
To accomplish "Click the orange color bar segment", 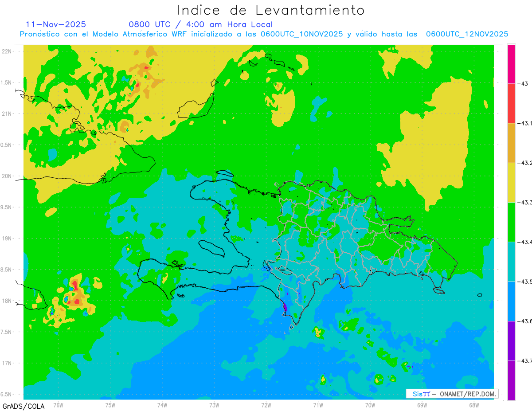I will pyautogui.click(x=511, y=143).
